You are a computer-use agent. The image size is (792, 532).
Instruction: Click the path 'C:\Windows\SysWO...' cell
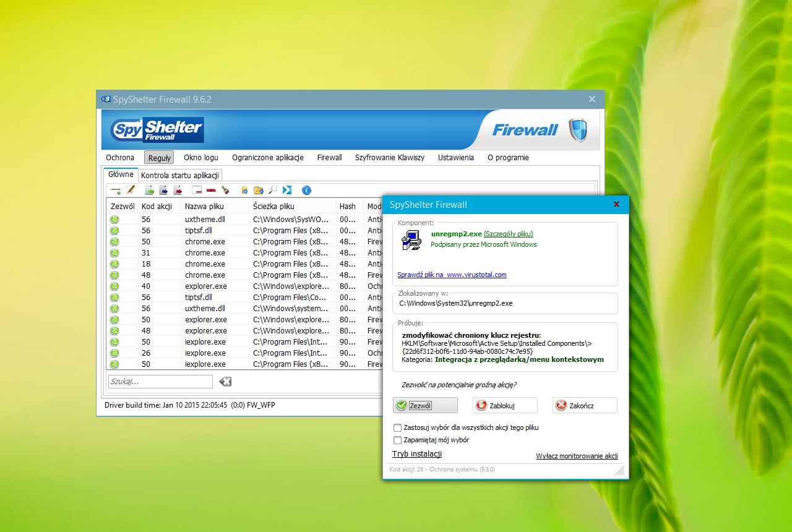(x=291, y=219)
